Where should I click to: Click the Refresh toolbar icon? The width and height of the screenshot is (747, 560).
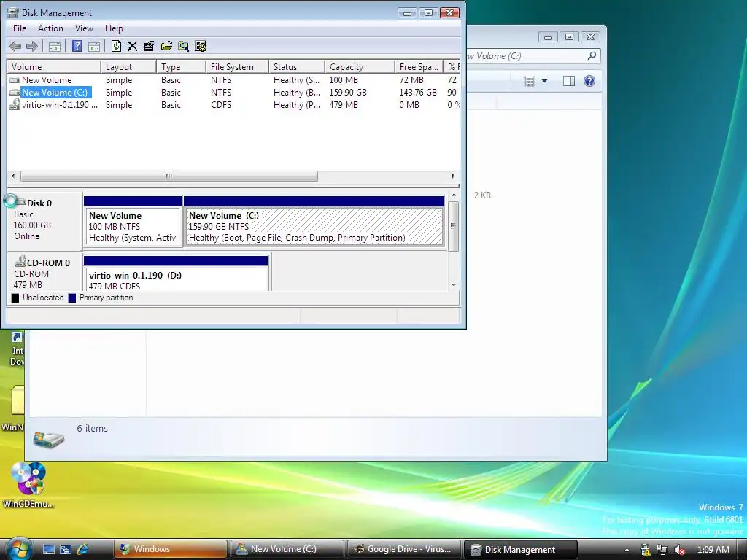click(x=116, y=46)
